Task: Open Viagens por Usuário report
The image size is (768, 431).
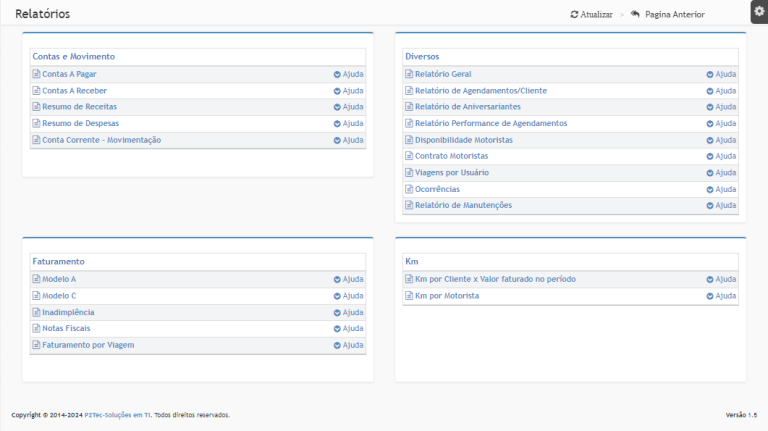Action: (x=451, y=173)
